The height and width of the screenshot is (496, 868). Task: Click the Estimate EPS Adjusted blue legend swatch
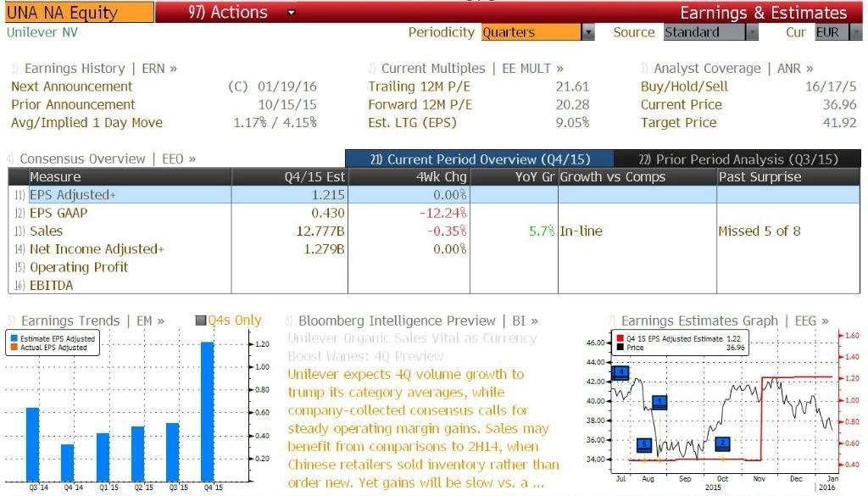click(x=14, y=338)
